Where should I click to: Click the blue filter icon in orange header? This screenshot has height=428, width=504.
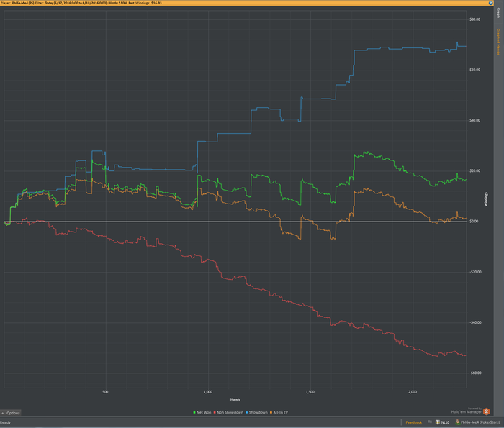490,3
